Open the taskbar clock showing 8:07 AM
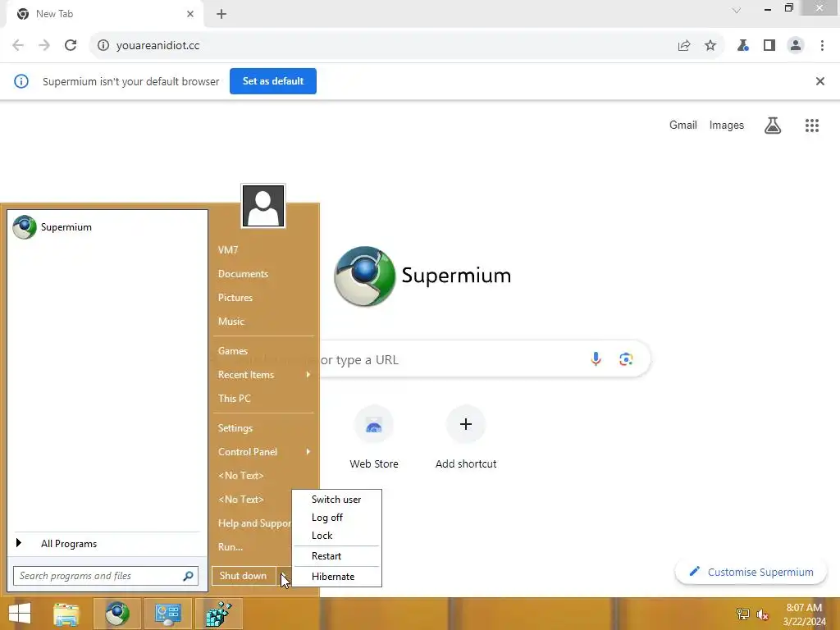 point(804,614)
